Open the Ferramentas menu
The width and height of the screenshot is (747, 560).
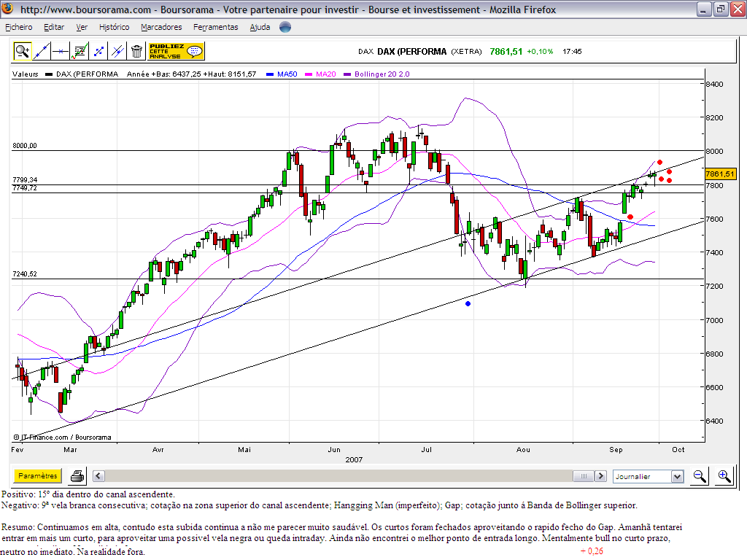click(216, 27)
